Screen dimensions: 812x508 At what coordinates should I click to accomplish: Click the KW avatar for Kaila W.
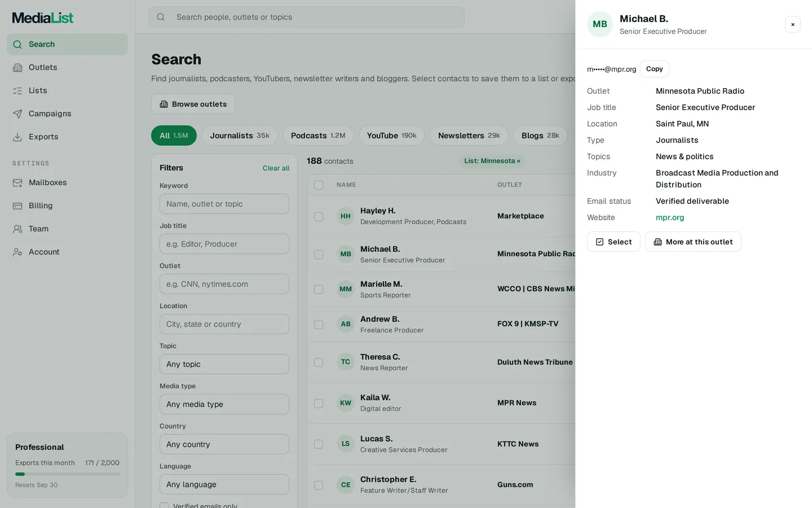pyautogui.click(x=346, y=403)
